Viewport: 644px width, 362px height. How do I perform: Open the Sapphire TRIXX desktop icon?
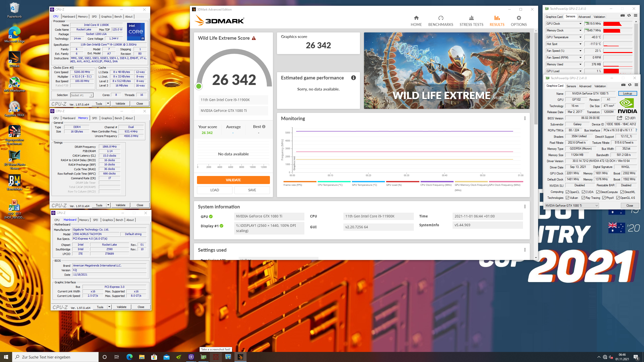pos(14,109)
